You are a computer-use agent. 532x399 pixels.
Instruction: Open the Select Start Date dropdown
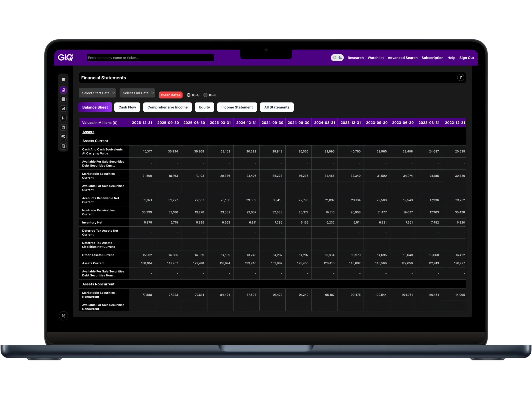(97, 93)
